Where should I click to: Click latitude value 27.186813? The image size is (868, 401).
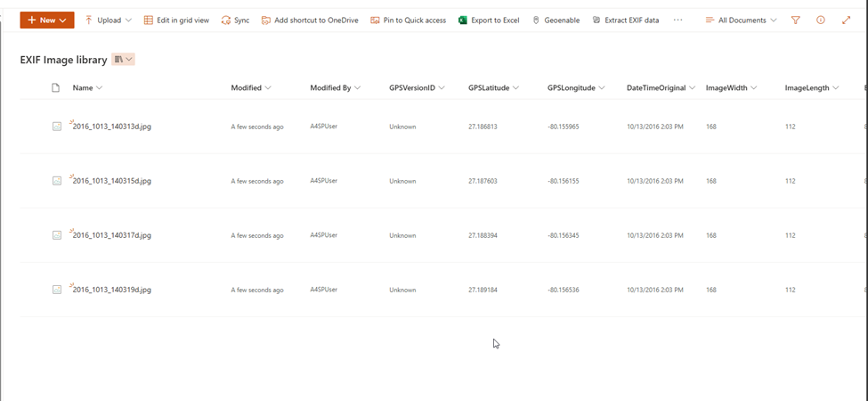(x=483, y=127)
